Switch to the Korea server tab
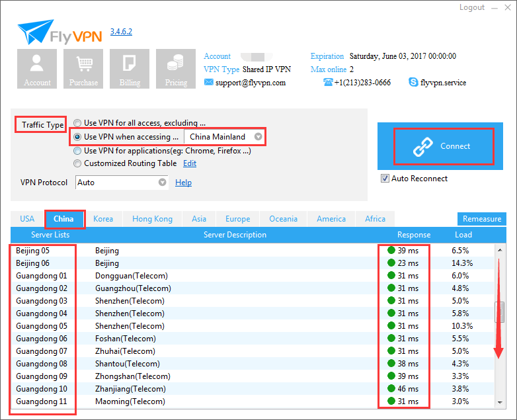517x420 pixels. [103, 219]
